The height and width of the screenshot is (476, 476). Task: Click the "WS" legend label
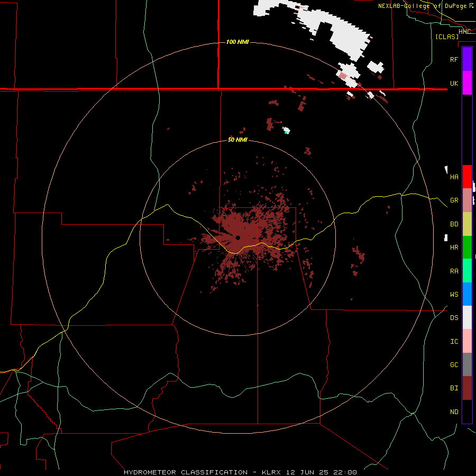click(x=454, y=295)
